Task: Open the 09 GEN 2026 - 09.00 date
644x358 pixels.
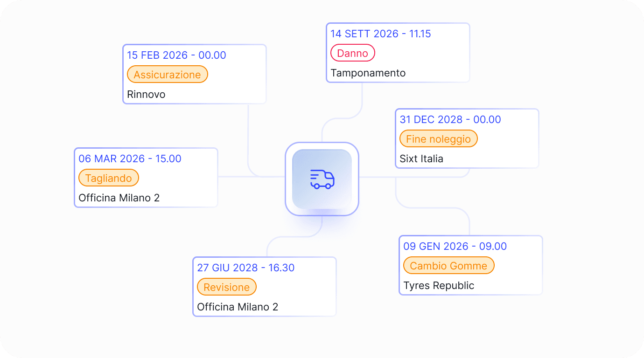Action: (455, 246)
